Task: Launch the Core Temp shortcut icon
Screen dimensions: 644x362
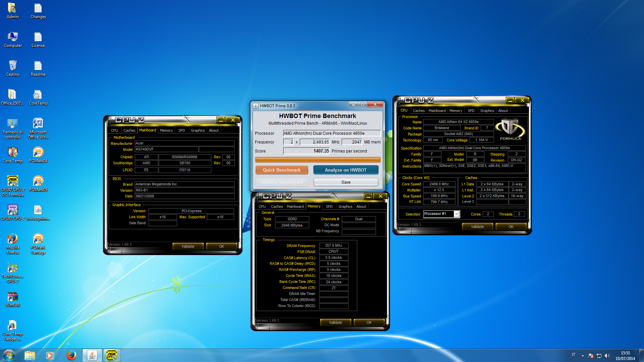Action: [12, 155]
